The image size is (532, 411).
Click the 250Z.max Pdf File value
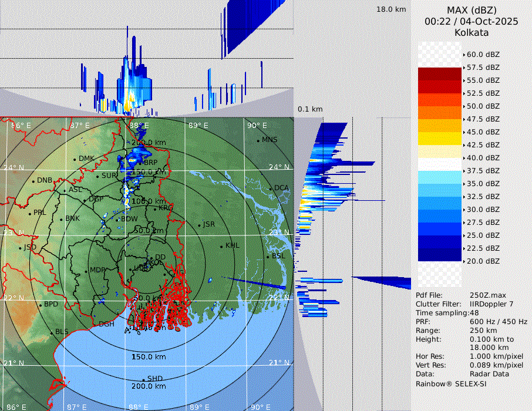click(486, 295)
